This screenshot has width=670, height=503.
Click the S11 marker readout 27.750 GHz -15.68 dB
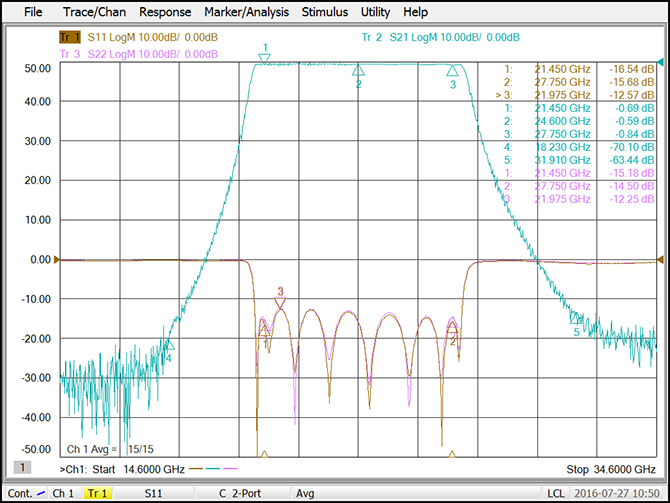pyautogui.click(x=579, y=82)
